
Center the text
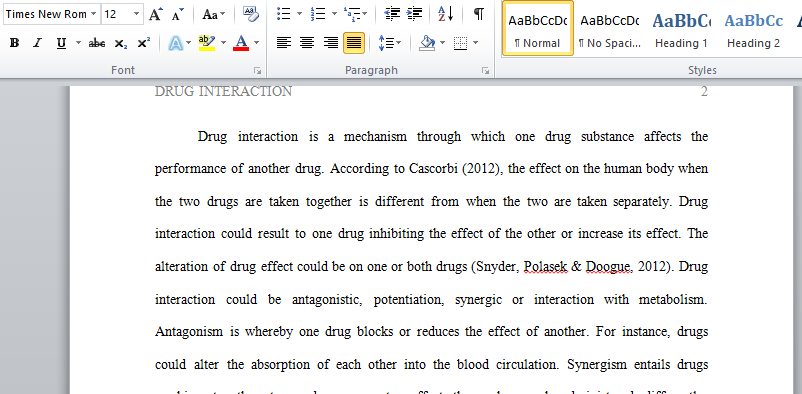[x=307, y=43]
